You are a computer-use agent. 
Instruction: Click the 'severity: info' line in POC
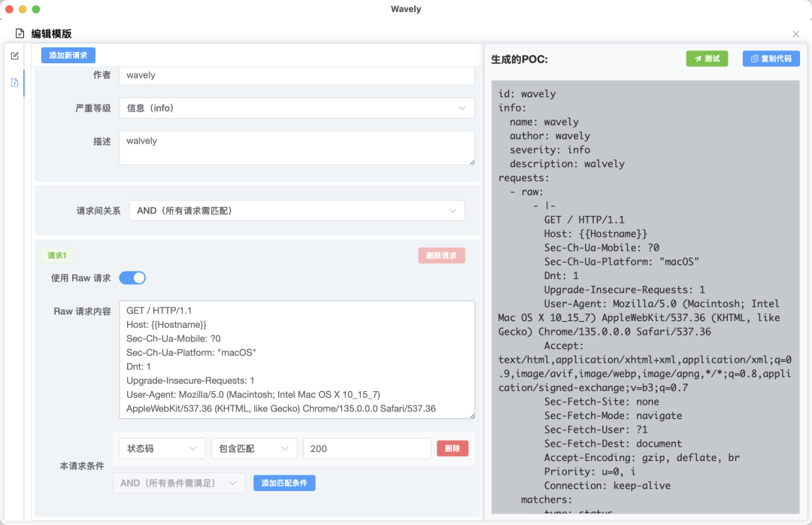coord(550,150)
